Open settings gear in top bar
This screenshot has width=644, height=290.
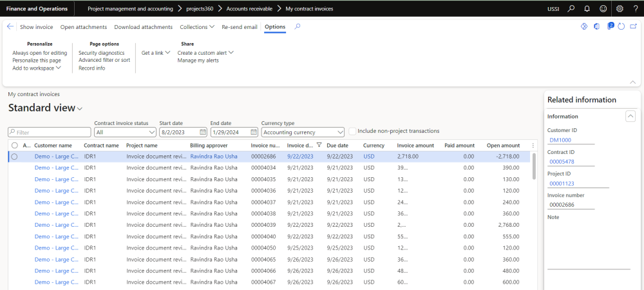pyautogui.click(x=620, y=9)
